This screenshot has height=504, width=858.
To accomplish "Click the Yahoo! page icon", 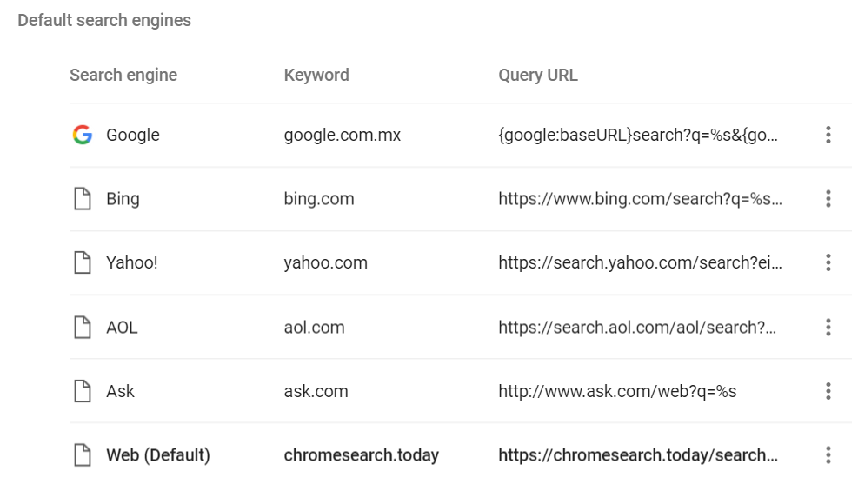I will pos(82,262).
